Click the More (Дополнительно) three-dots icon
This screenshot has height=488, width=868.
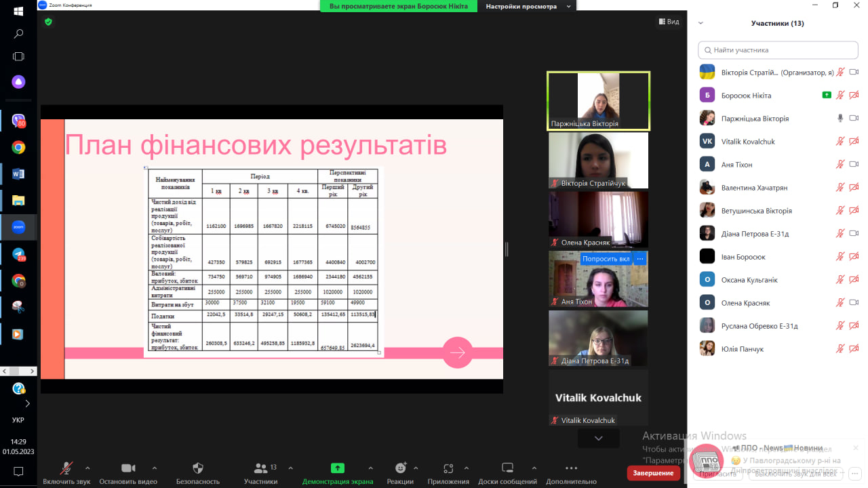coord(571,468)
